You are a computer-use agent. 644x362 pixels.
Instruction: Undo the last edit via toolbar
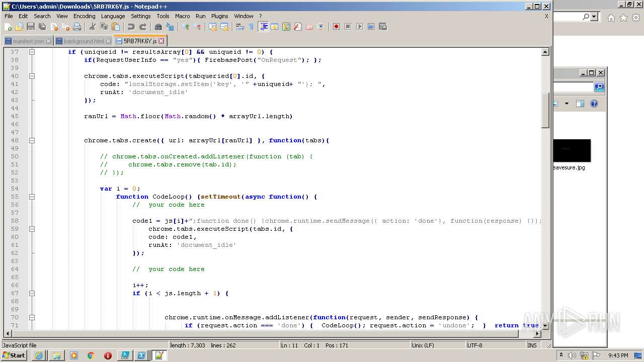pos(131,27)
